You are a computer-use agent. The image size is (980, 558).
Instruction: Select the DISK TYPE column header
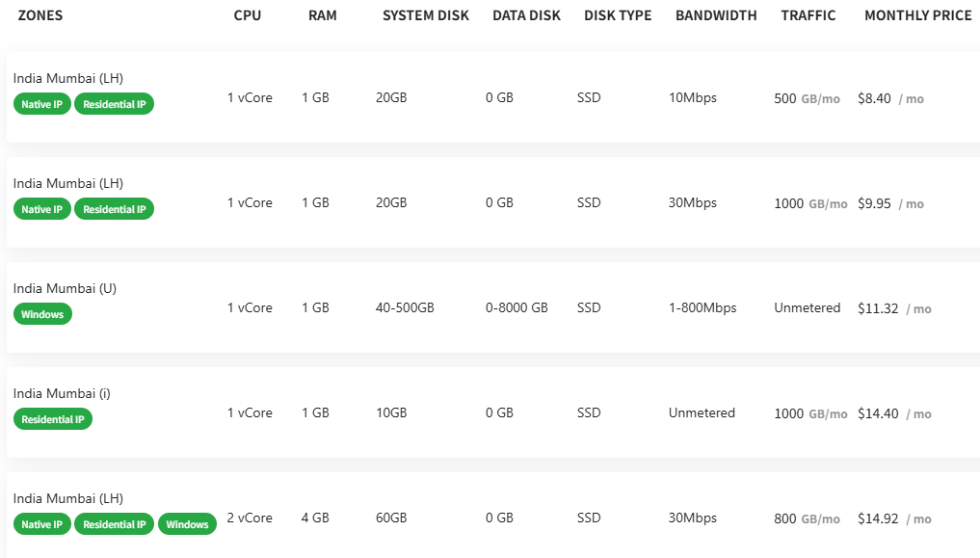coord(618,15)
